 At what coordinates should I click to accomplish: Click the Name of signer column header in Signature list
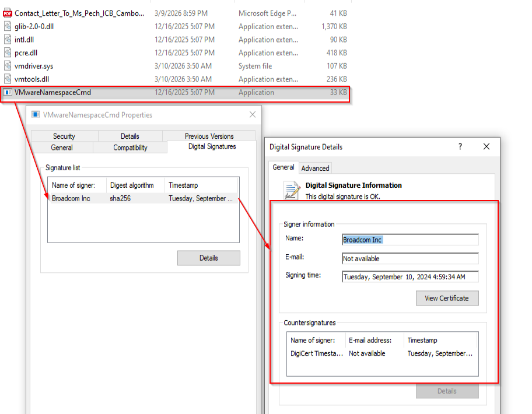pos(77,185)
